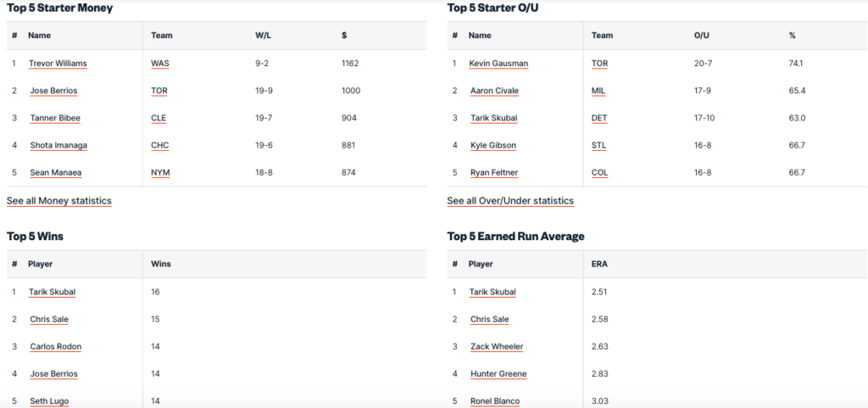This screenshot has width=868, height=408.
Task: Click See all Money statistics link
Action: (59, 201)
